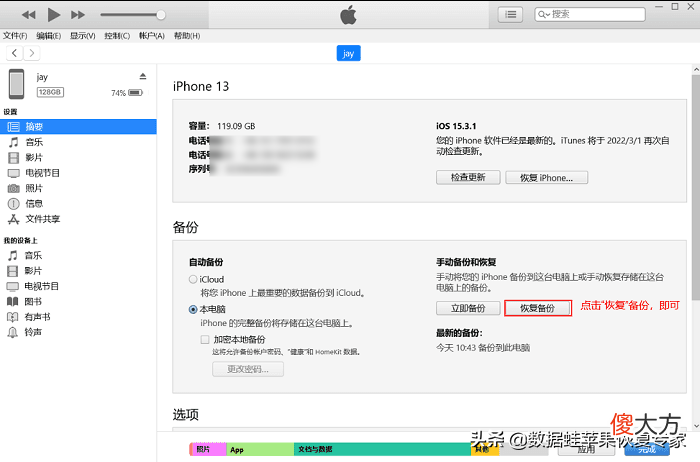700x462 pixels.
Task: Go forward with the right arrow
Action: (x=31, y=53)
